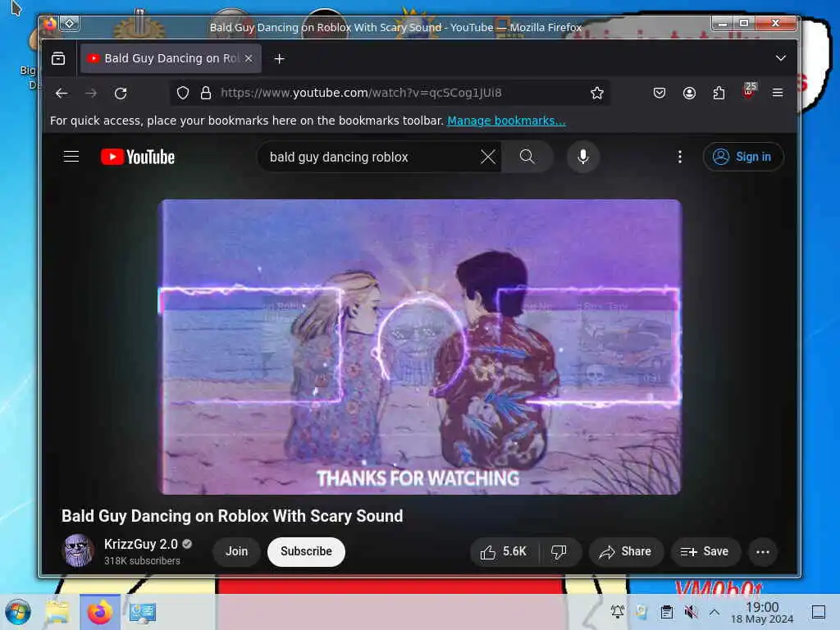Sign in to YouTube

click(x=743, y=157)
